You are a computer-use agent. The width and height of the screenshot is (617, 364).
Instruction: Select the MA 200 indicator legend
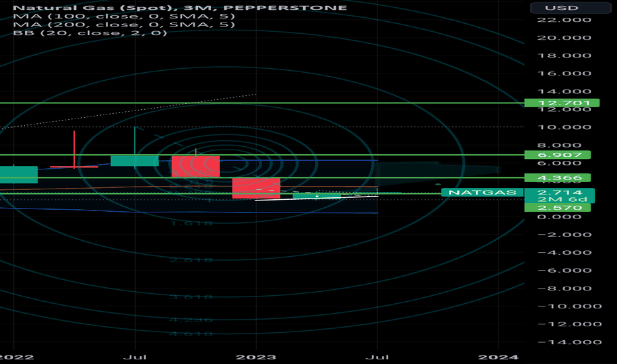click(x=124, y=24)
